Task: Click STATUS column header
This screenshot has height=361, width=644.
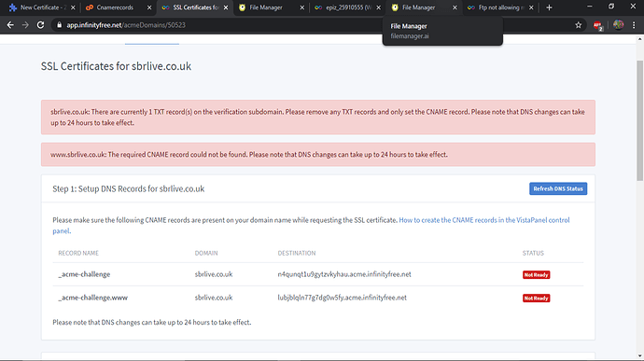Action: [533, 253]
